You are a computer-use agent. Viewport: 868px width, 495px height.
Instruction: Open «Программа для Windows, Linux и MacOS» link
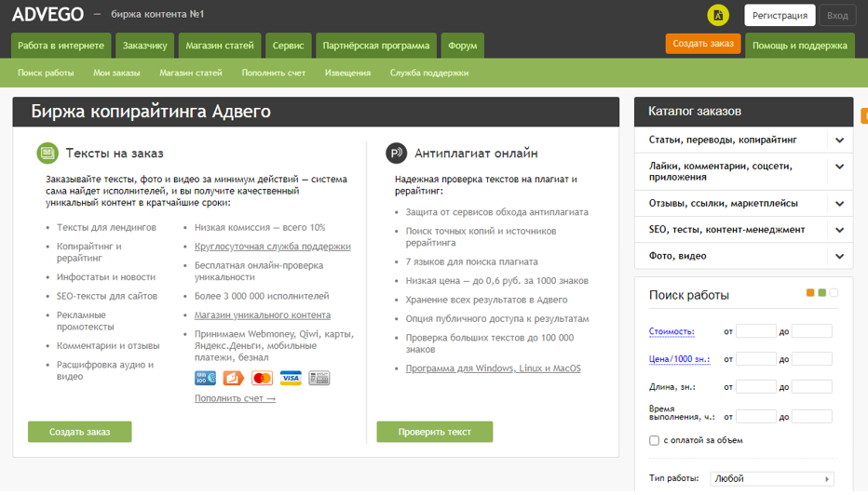point(494,368)
